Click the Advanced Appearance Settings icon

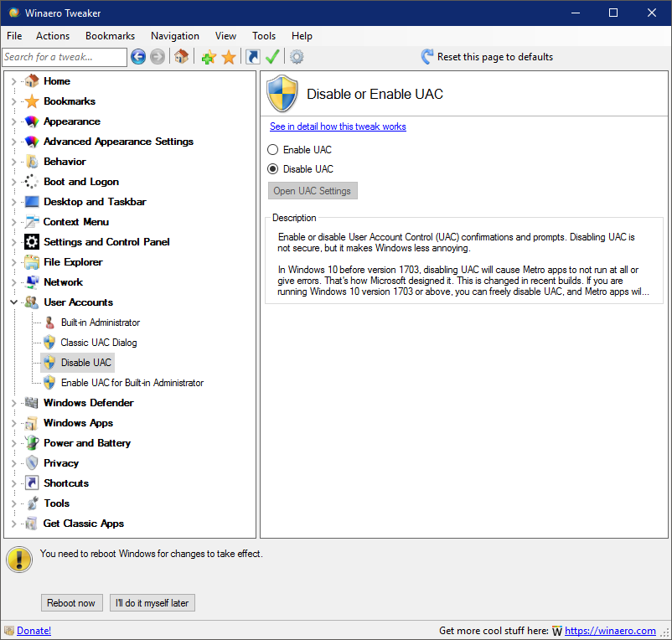point(32,142)
